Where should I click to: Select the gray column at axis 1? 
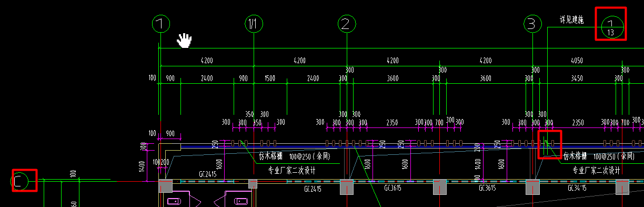165,186
